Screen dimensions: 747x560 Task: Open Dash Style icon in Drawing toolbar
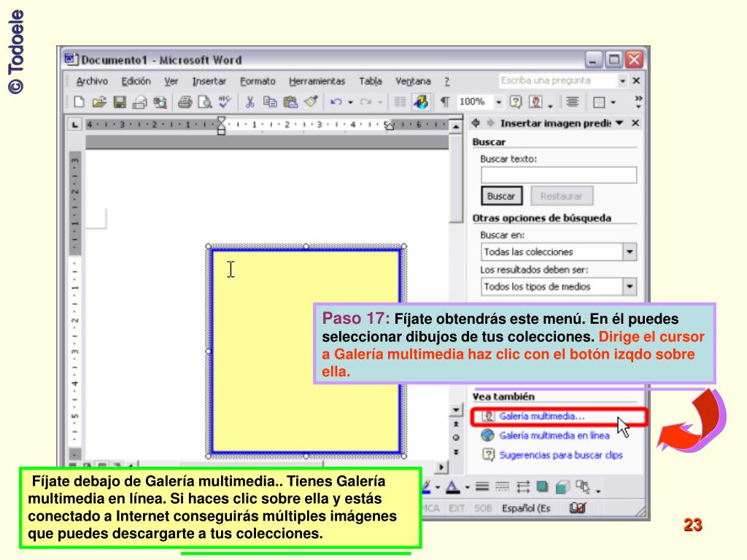pos(502,486)
